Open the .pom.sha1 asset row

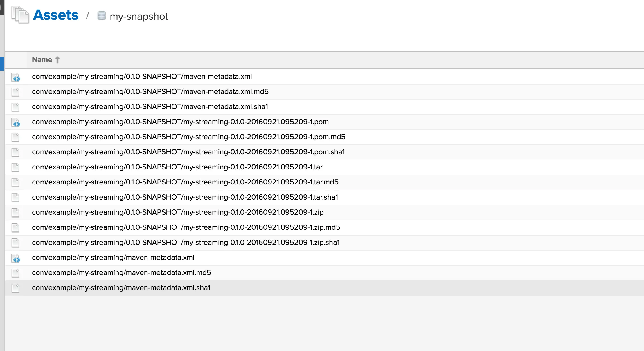pyautogui.click(x=188, y=152)
